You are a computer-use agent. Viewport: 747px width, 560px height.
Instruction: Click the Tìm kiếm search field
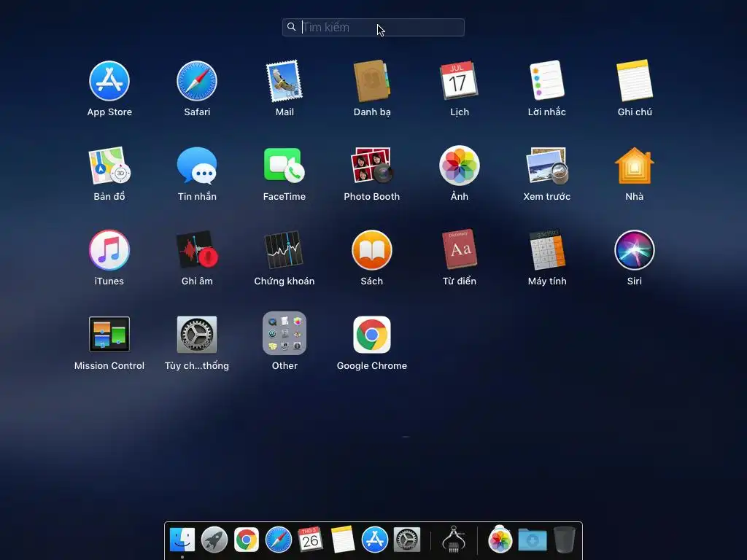coord(373,27)
